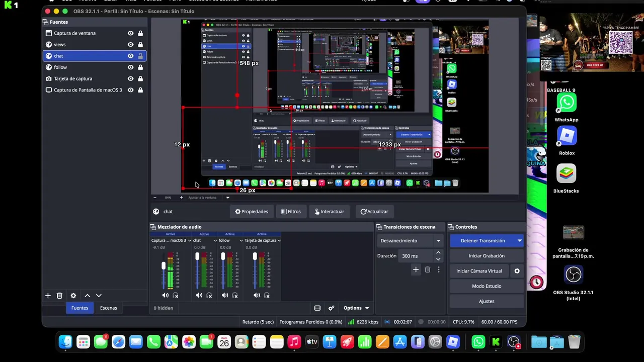Open Ajustes in Controles panel
Image resolution: width=644 pixels, height=362 pixels.
(x=487, y=301)
